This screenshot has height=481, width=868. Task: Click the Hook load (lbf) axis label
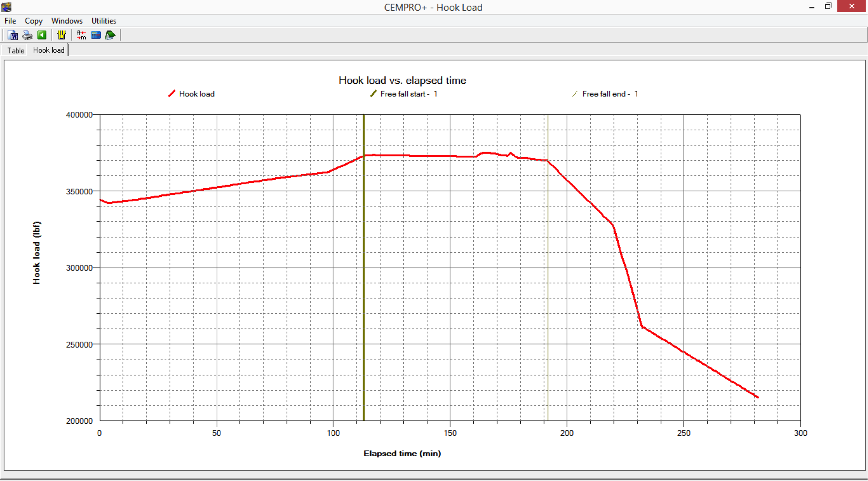tap(37, 253)
